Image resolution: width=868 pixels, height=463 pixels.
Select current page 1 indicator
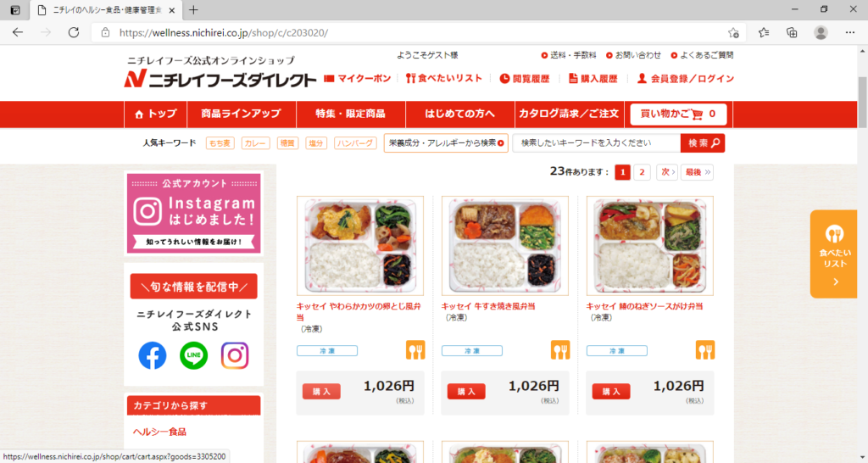(x=622, y=172)
